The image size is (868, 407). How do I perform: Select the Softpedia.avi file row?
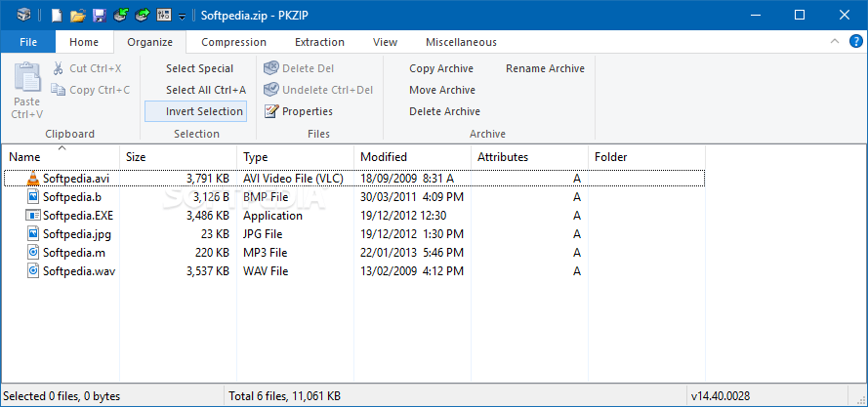click(354, 179)
